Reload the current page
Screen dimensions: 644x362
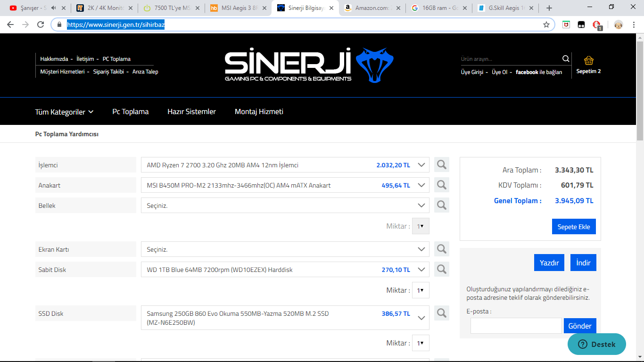41,25
